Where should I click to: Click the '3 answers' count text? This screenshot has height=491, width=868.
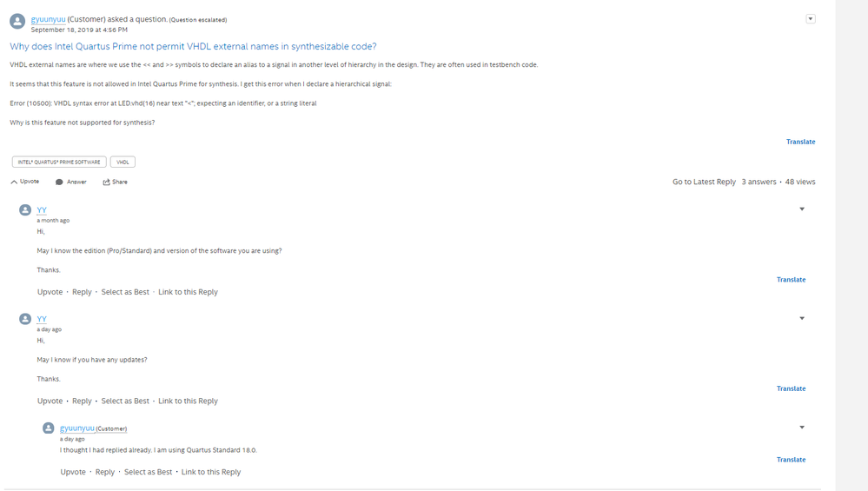[x=759, y=182]
